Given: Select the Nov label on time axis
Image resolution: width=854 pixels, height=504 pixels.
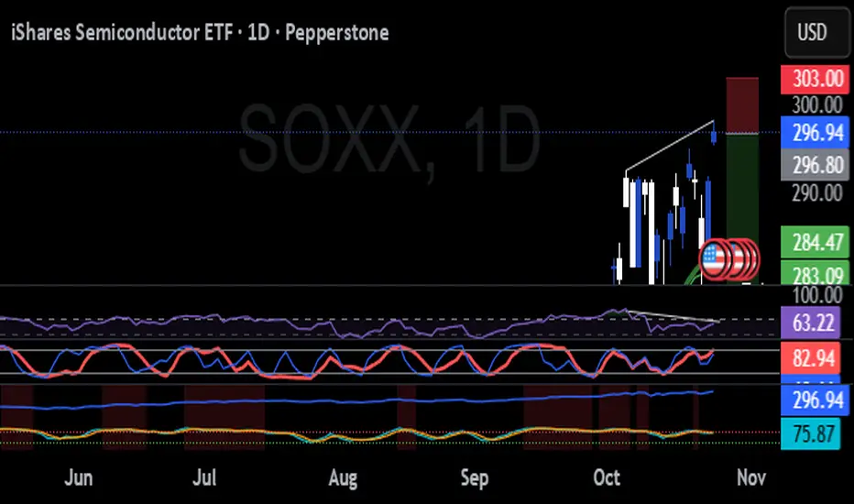Looking at the screenshot, I should pyautogui.click(x=751, y=477).
